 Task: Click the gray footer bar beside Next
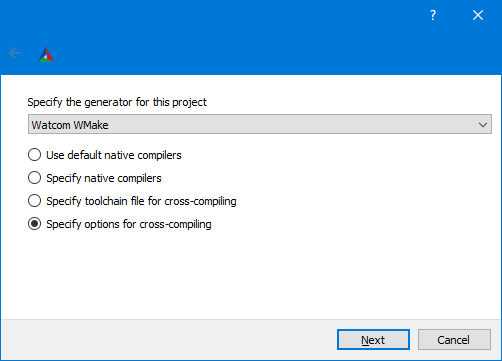pos(167,340)
